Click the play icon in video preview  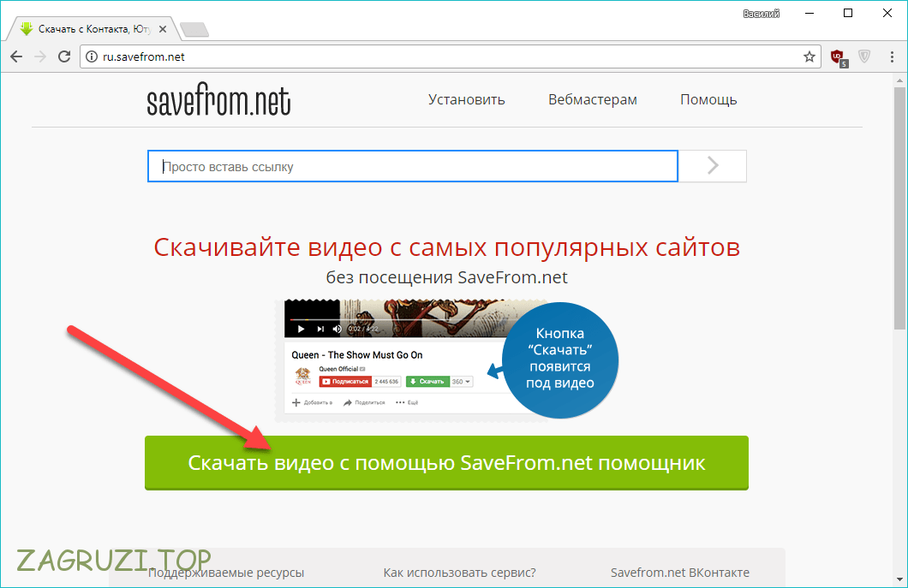click(x=301, y=329)
